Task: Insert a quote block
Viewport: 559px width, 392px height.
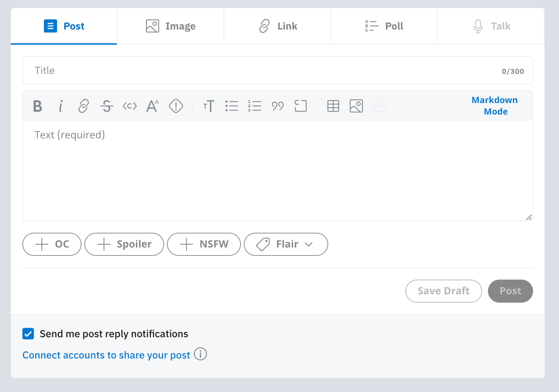Action: [278, 106]
